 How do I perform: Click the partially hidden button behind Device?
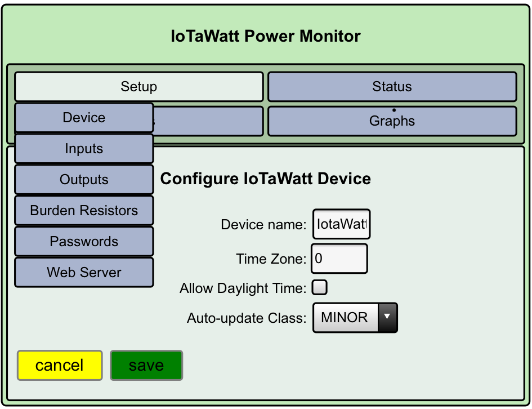coord(208,121)
